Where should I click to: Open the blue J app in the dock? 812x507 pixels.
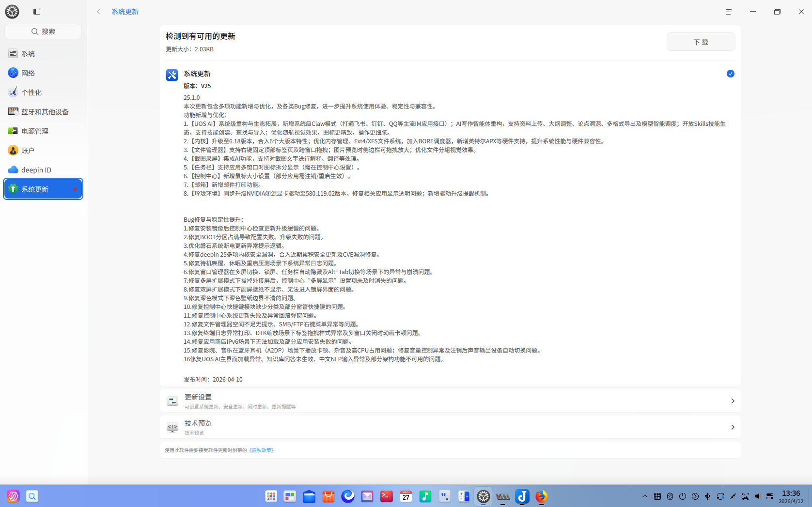click(522, 496)
